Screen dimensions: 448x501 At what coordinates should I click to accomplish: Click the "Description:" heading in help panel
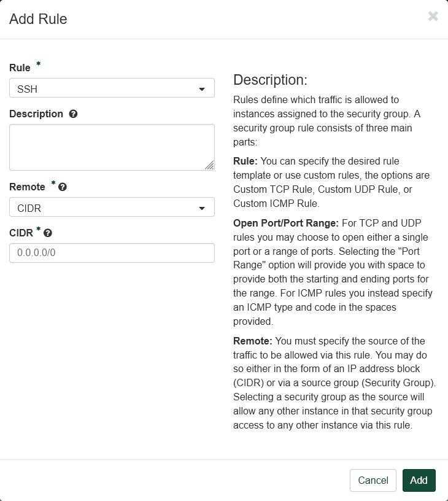click(x=270, y=80)
